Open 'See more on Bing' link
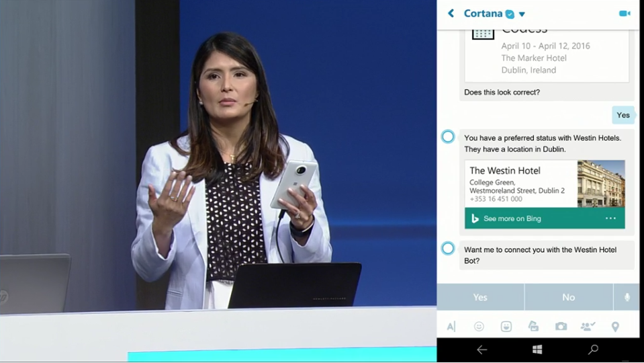Image resolution: width=644 pixels, height=363 pixels. (x=512, y=218)
